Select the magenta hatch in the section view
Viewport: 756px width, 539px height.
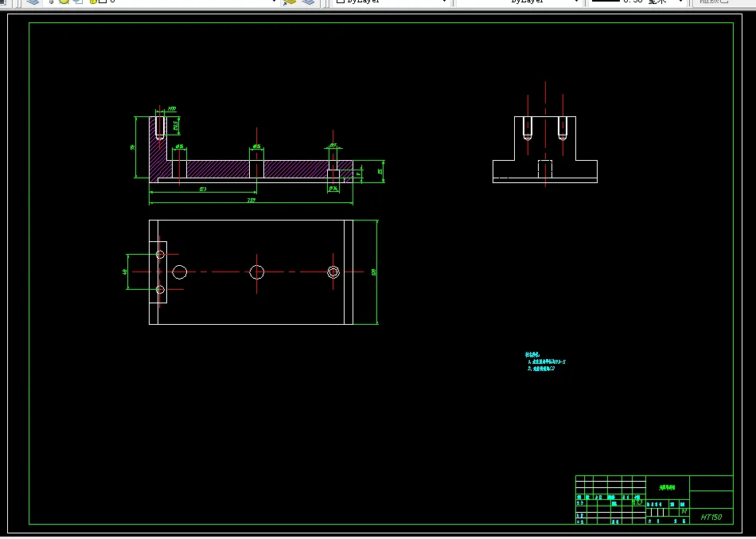coord(217,170)
